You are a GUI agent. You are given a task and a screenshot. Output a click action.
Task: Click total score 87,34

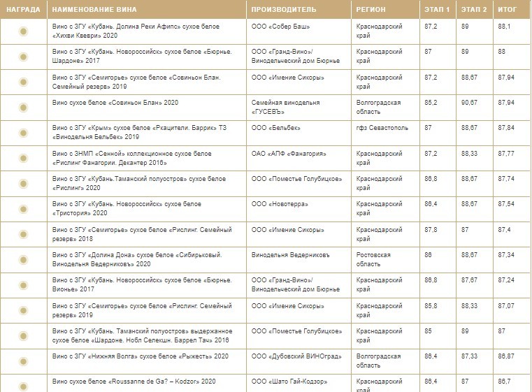[x=506, y=255]
